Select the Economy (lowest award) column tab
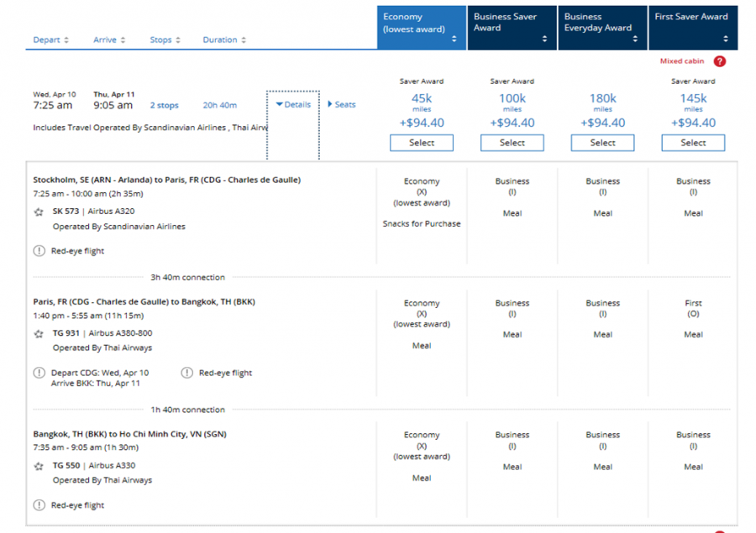The image size is (756, 533). 421,28
